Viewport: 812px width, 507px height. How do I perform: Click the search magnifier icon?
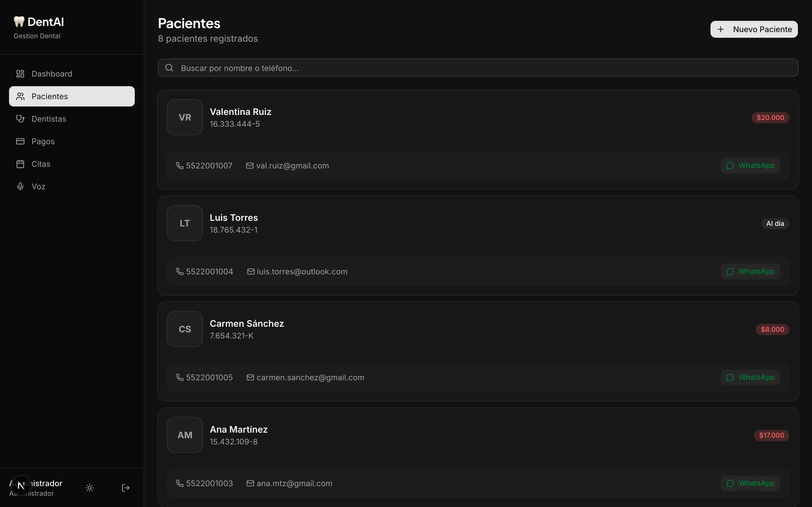(169, 68)
